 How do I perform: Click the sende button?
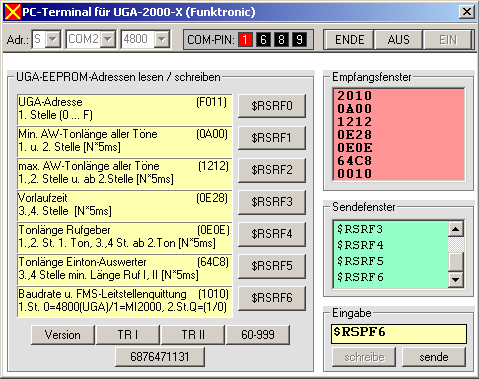coord(434,357)
